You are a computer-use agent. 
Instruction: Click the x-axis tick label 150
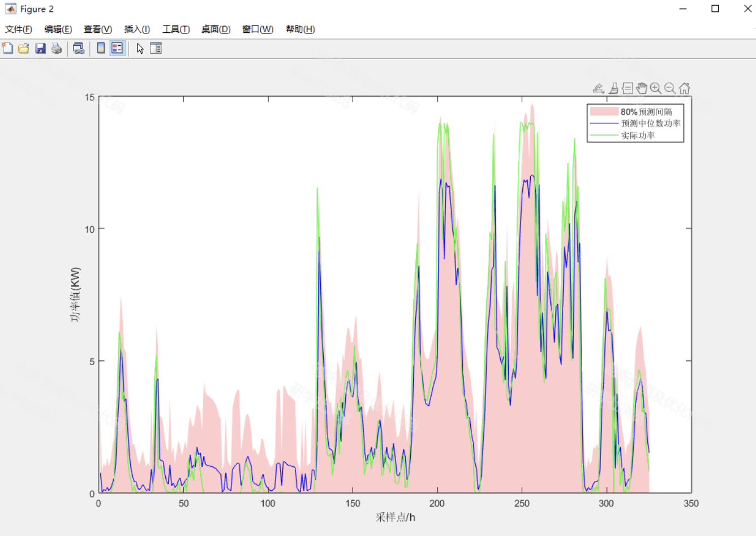[353, 503]
